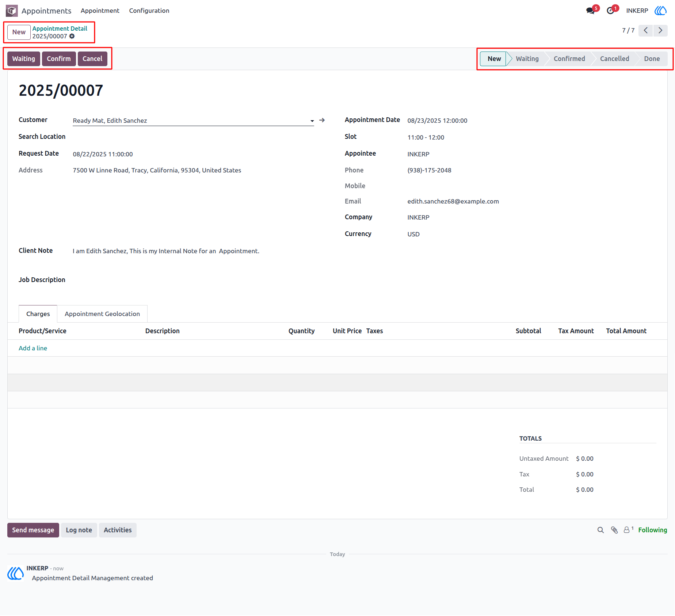
Task: Select the Waiting status stage
Action: tap(527, 59)
